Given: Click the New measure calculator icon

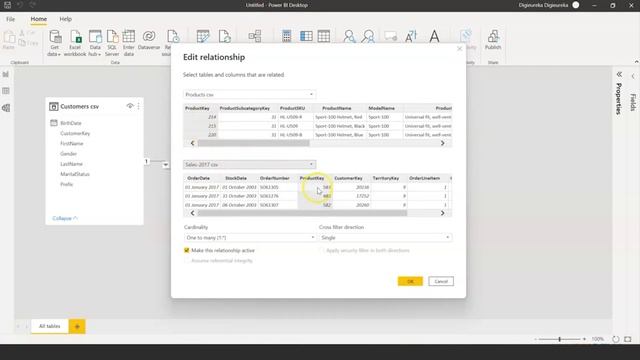Looking at the screenshot, I should pyautogui.click(x=287, y=36).
